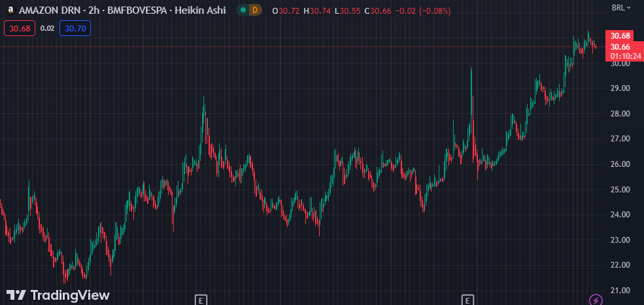Open the AMAZON DRN symbol title
Viewport: 644px width, 305px height.
click(x=122, y=10)
